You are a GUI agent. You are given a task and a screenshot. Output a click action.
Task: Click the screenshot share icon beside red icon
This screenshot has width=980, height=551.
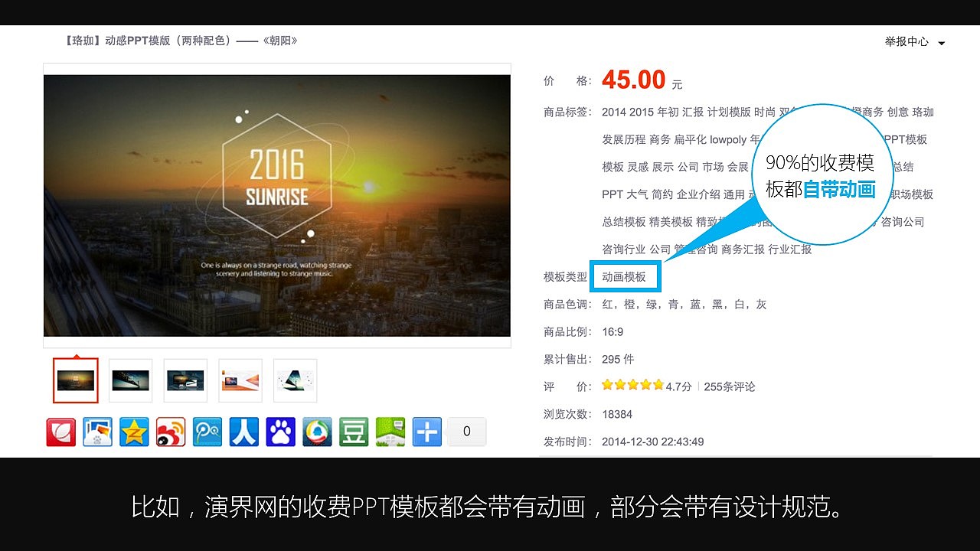click(x=97, y=431)
